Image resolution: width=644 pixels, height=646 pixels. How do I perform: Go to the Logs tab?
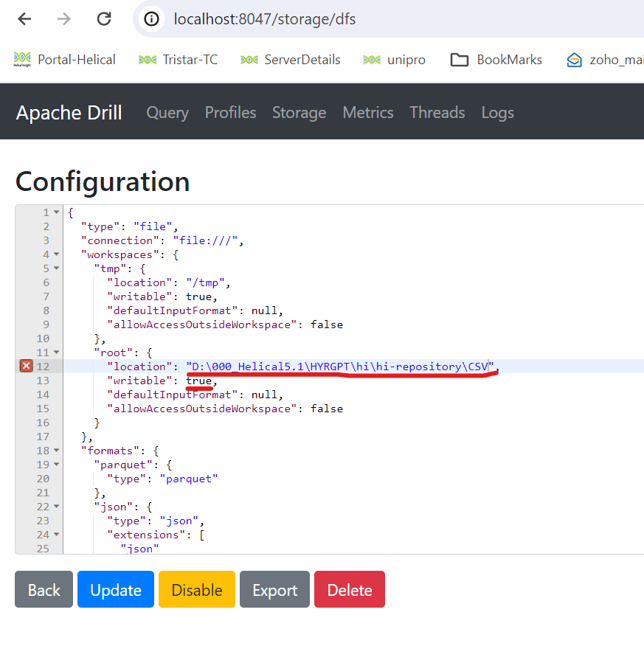pos(498,113)
